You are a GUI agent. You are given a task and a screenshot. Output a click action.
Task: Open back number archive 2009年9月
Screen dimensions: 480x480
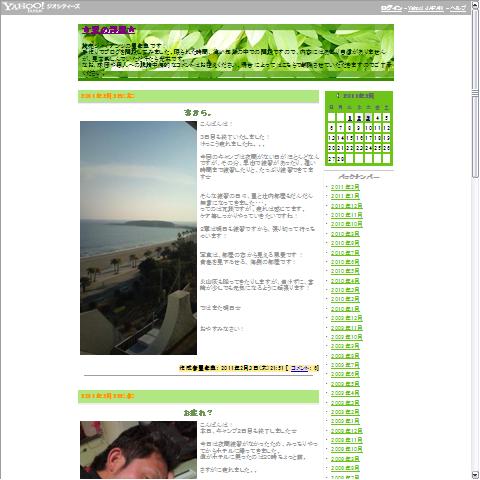coord(345,346)
